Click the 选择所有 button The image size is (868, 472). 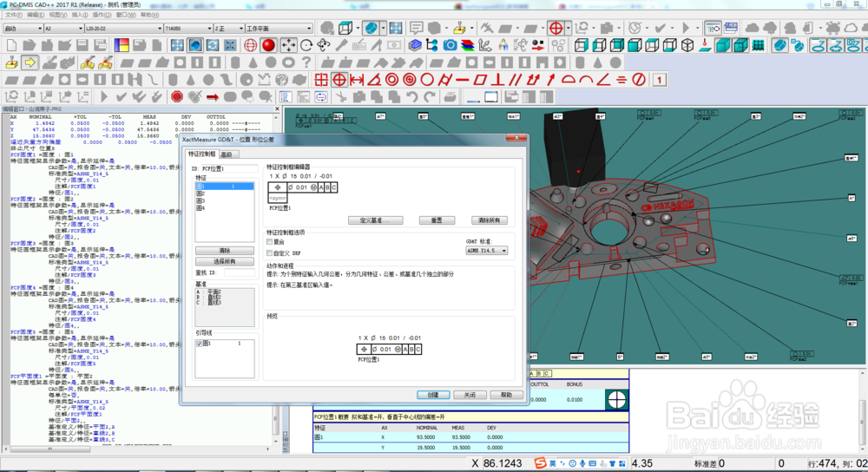(225, 262)
